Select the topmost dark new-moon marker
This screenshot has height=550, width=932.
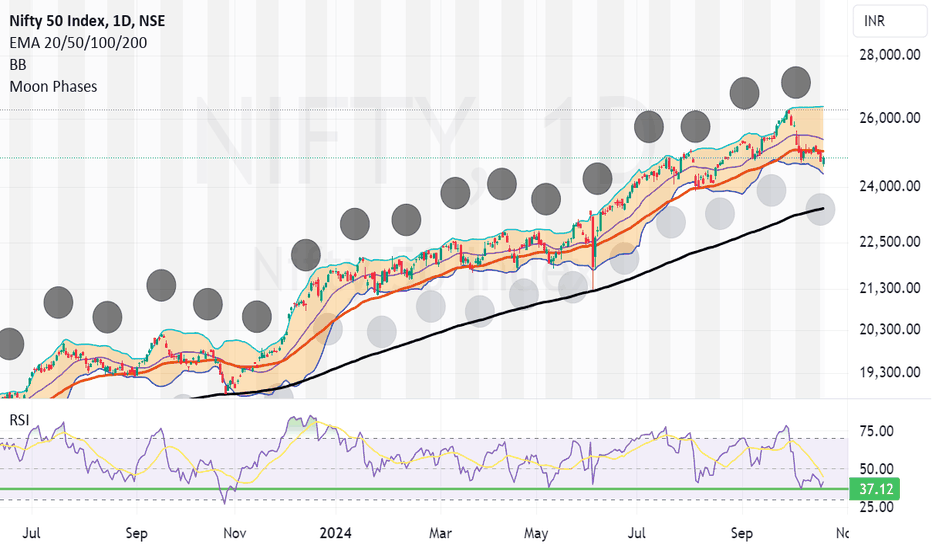[x=796, y=83]
